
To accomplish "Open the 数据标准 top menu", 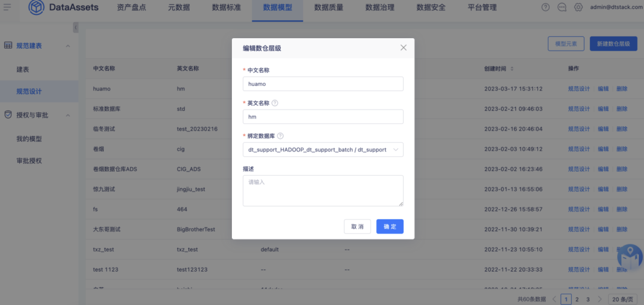I will point(227,7).
